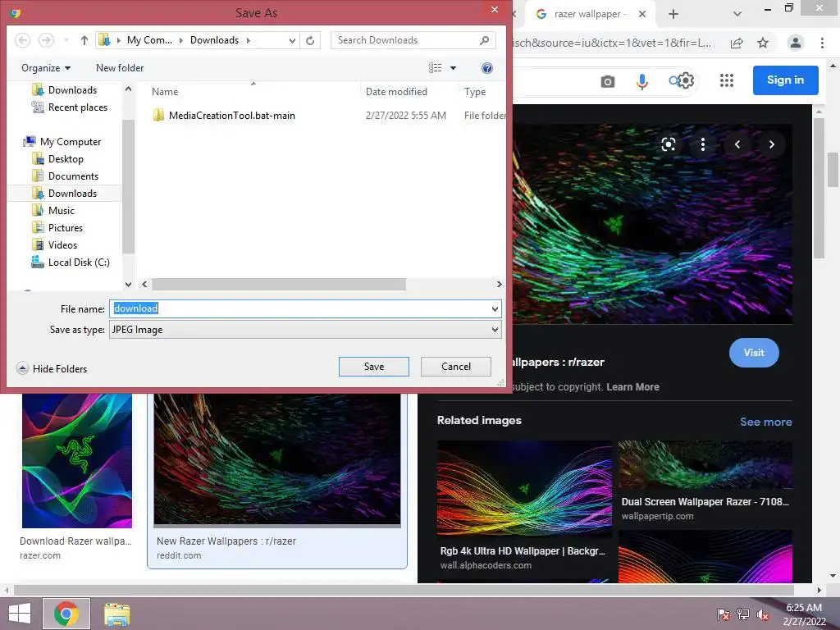Refresh the Downloads folder view
840x630 pixels.
(310, 40)
